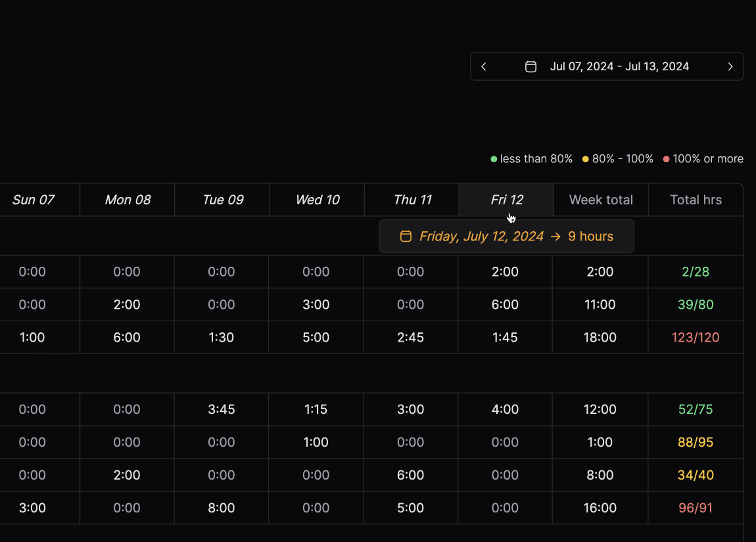
Task: Click Monday 2:00 cell in 34/40 row
Action: tap(127, 475)
